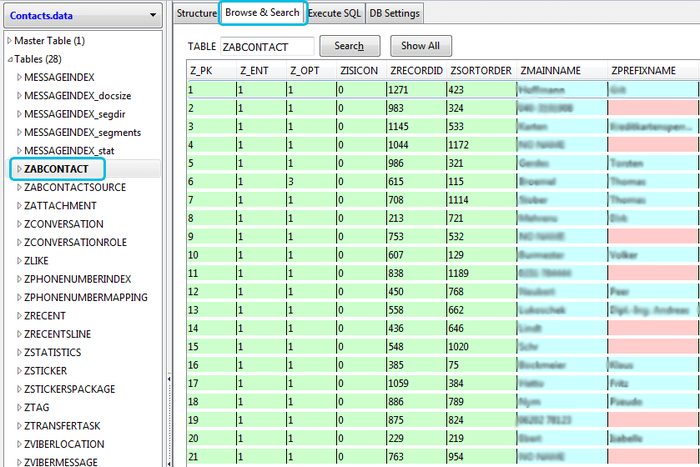Click the ZPREFIXNAME column header
The height and width of the screenshot is (467, 700).
(x=653, y=71)
